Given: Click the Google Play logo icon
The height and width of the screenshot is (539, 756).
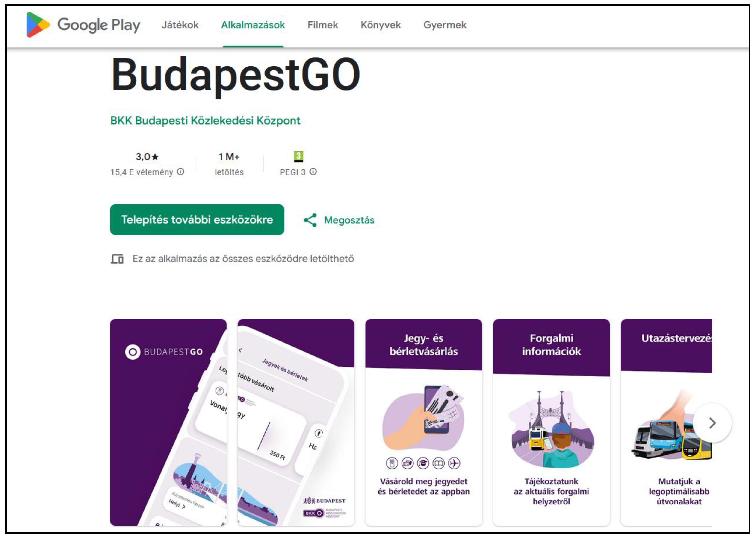Looking at the screenshot, I should (38, 25).
